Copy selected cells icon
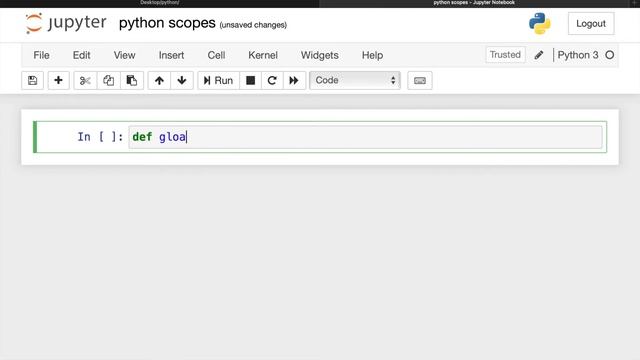Screen dimensions: 640x360 [x=109, y=80]
